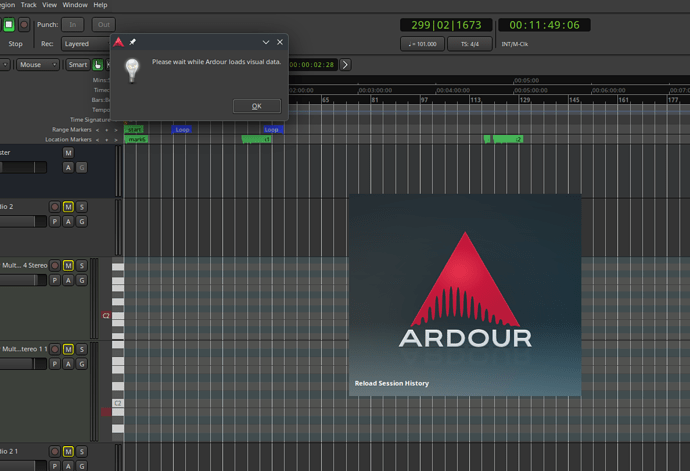Open playlist P button on Audio 2 track

[x=55, y=221]
